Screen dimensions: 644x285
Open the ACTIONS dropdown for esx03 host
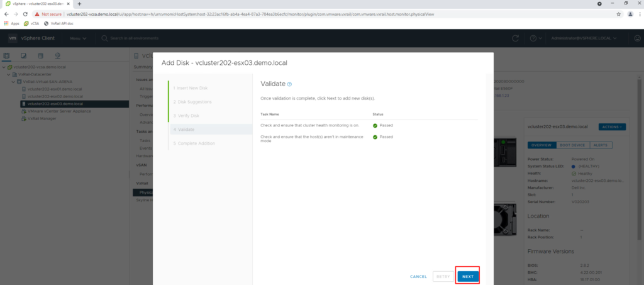[612, 127]
